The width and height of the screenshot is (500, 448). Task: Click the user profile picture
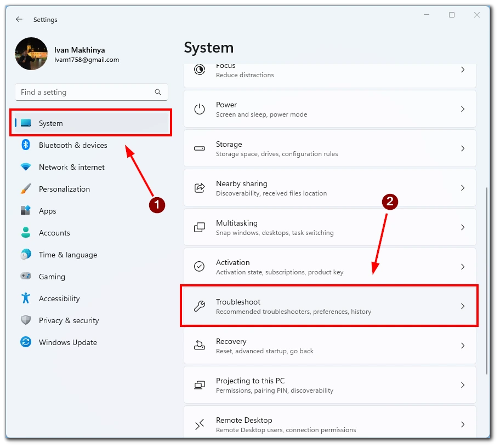click(x=31, y=54)
